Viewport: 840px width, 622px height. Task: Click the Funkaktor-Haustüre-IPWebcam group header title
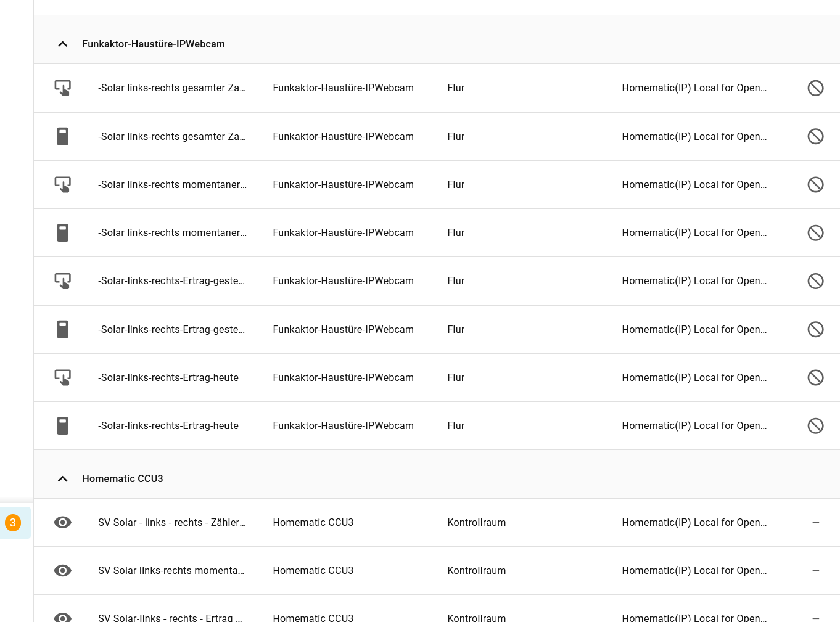(x=154, y=44)
